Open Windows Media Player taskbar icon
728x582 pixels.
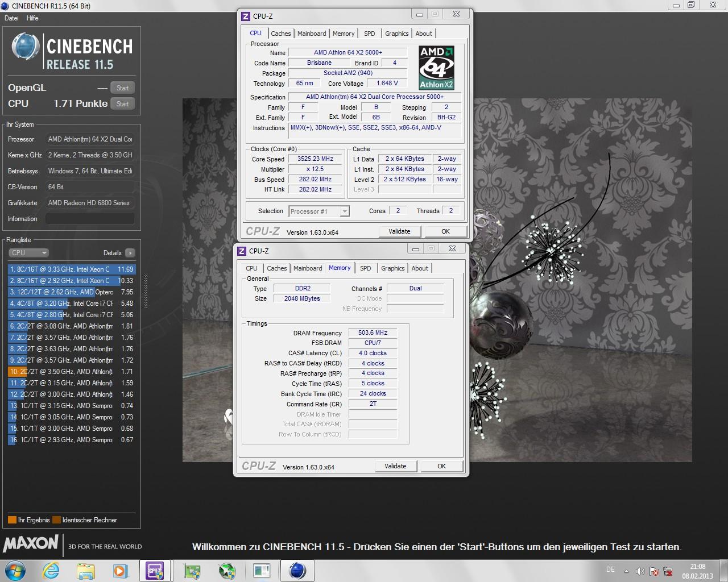[x=121, y=571]
